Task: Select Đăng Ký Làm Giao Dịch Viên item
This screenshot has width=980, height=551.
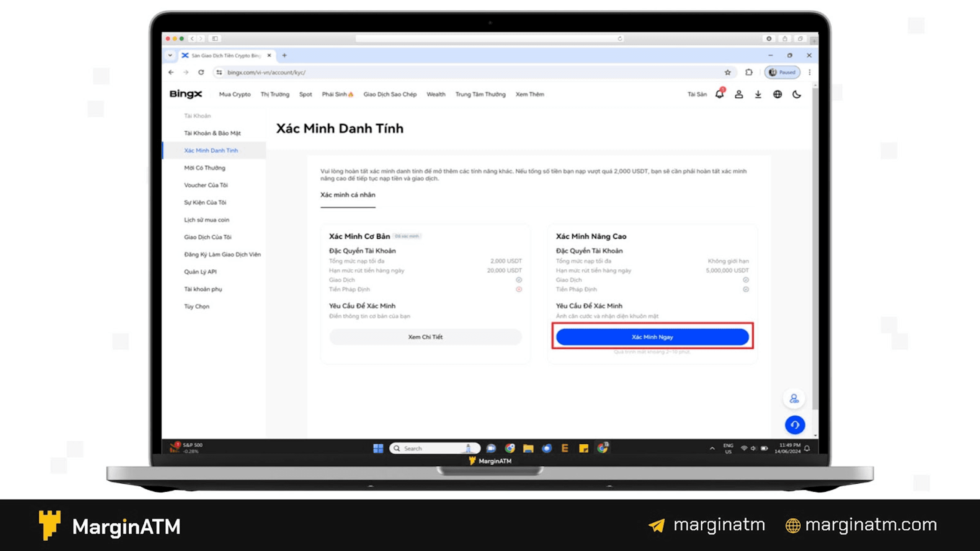Action: click(222, 254)
